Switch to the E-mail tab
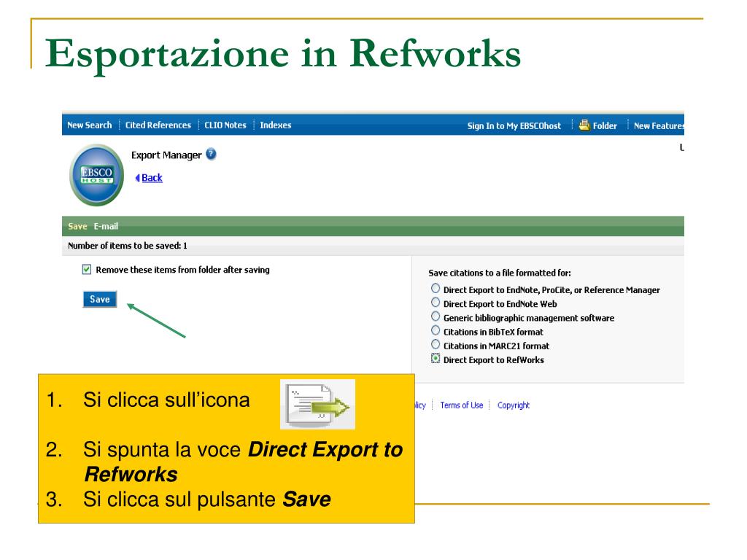747x560 pixels. pyautogui.click(x=106, y=226)
